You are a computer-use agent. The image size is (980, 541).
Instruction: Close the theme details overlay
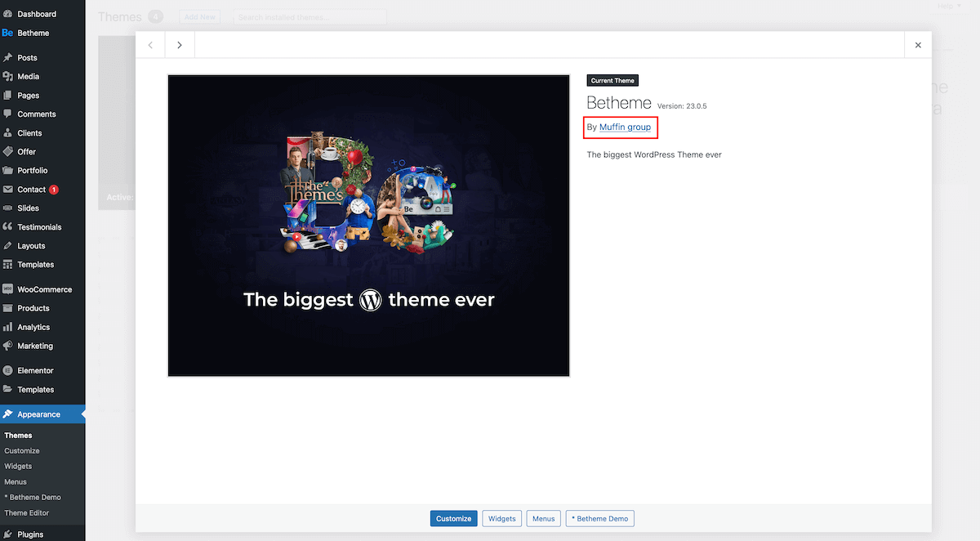pyautogui.click(x=918, y=45)
